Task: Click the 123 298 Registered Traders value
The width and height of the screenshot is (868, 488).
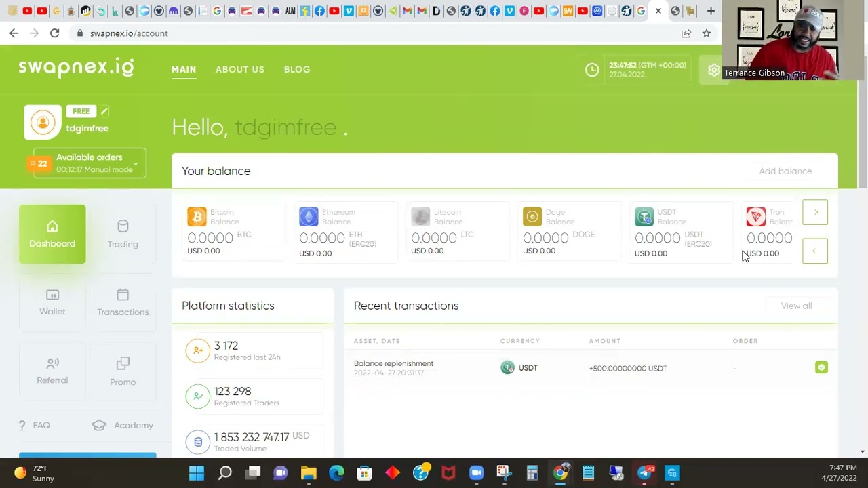Action: (233, 391)
